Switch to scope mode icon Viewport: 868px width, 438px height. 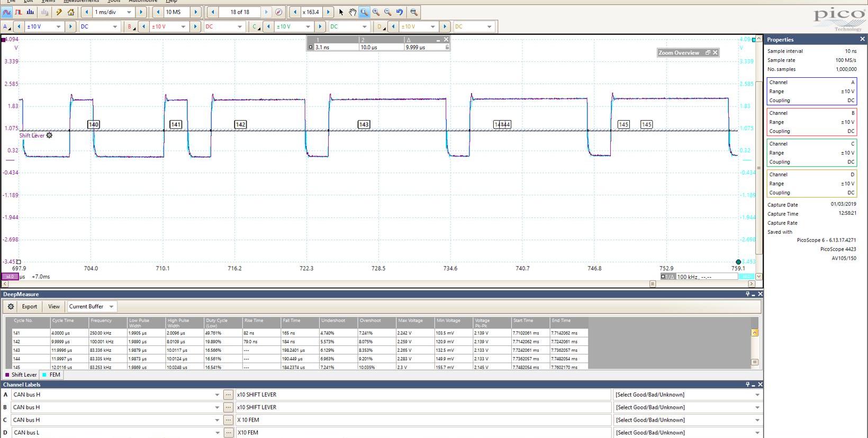[7, 12]
